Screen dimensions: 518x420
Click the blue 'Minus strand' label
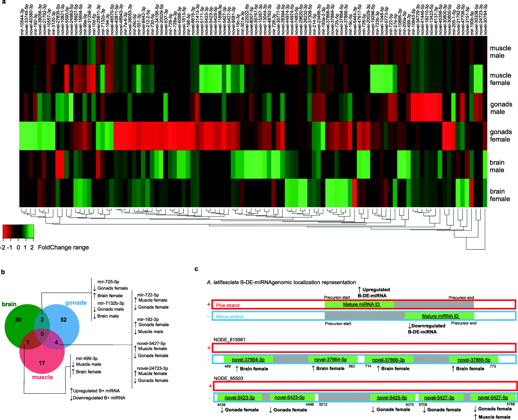229,317
